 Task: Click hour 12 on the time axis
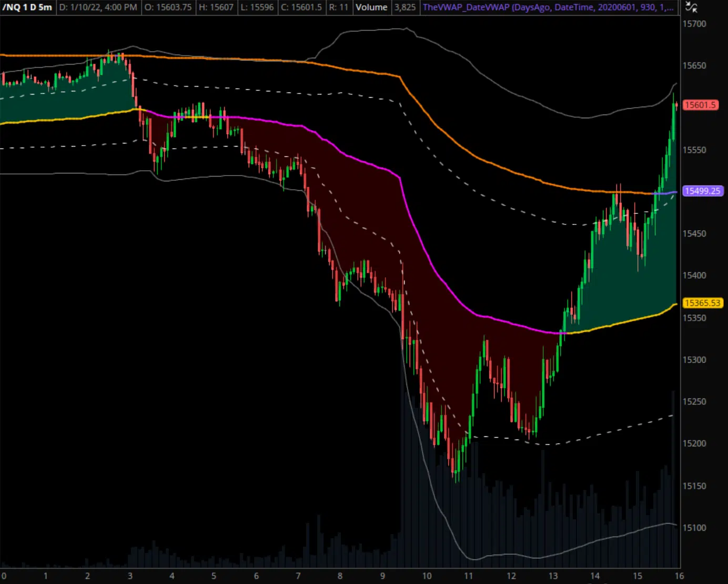click(511, 576)
